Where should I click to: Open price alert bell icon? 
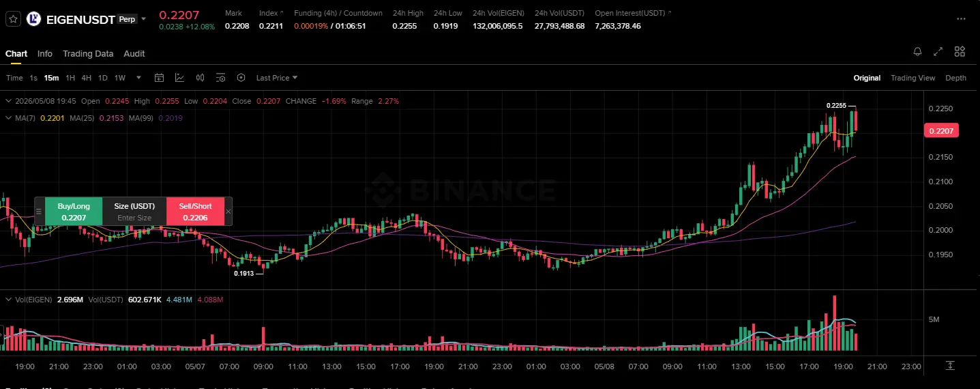(917, 51)
